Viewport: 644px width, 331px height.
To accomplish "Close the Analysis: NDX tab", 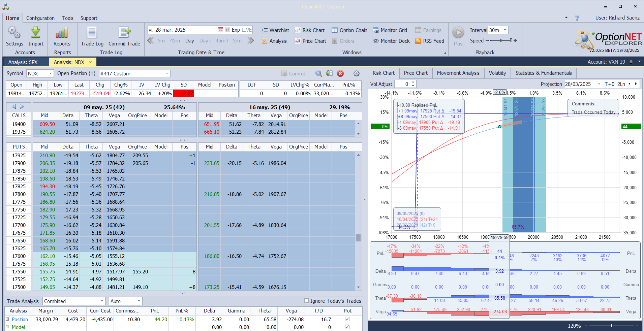I will click(x=90, y=62).
